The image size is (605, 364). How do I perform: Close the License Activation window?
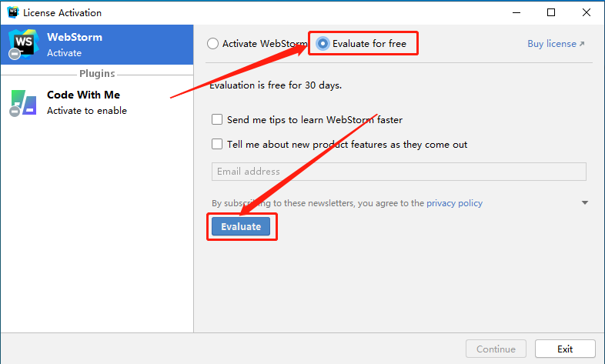(586, 12)
